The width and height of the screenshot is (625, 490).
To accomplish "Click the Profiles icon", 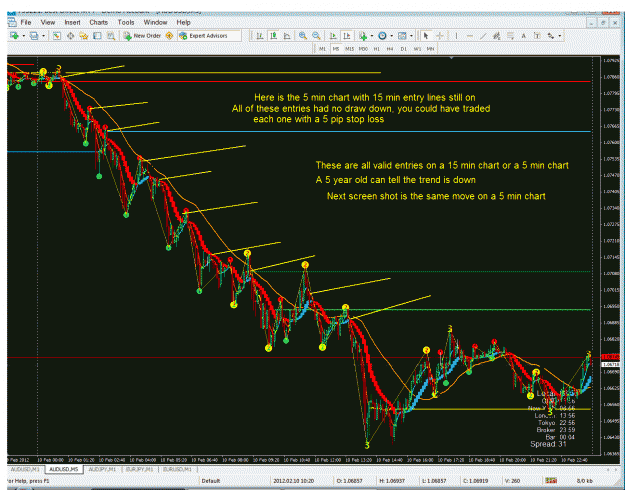I will 34,36.
